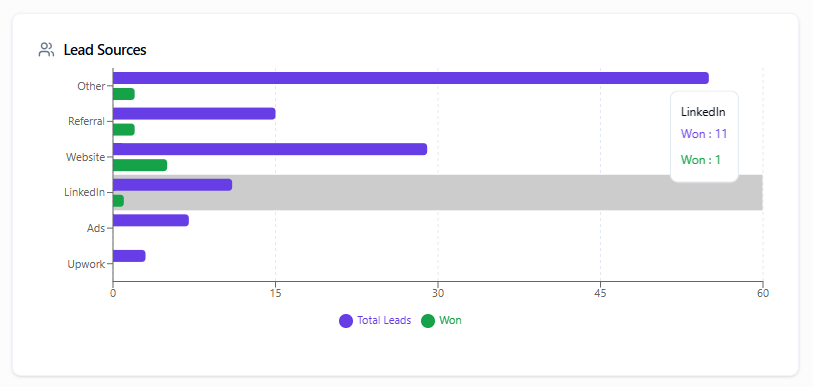Select the Other total leads purple bar
813x387 pixels.
[411, 78]
